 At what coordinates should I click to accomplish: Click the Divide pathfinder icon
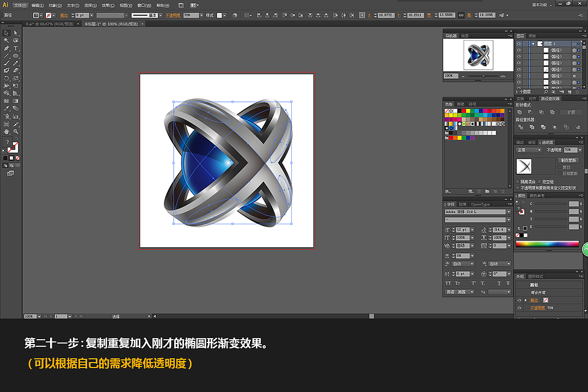click(520, 127)
